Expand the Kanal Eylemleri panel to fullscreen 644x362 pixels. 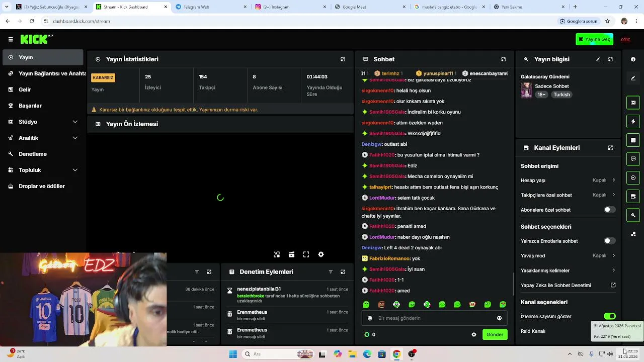pyautogui.click(x=610, y=148)
